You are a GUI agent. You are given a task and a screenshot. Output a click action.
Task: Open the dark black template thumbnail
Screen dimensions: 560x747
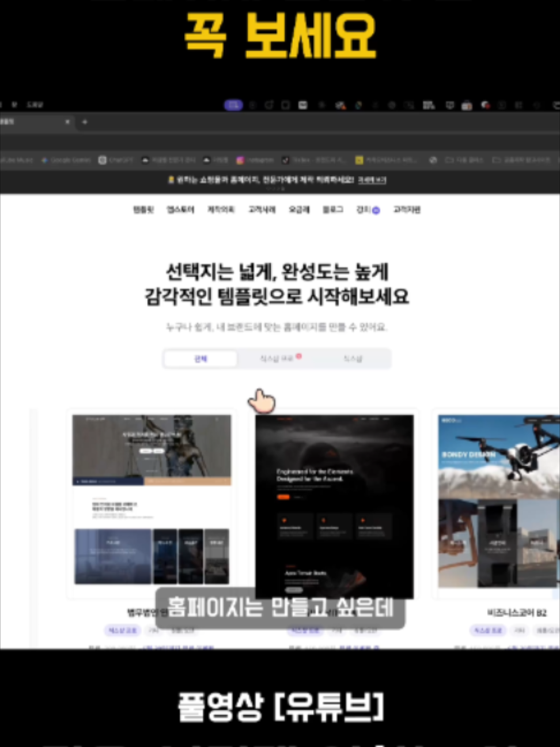(334, 506)
